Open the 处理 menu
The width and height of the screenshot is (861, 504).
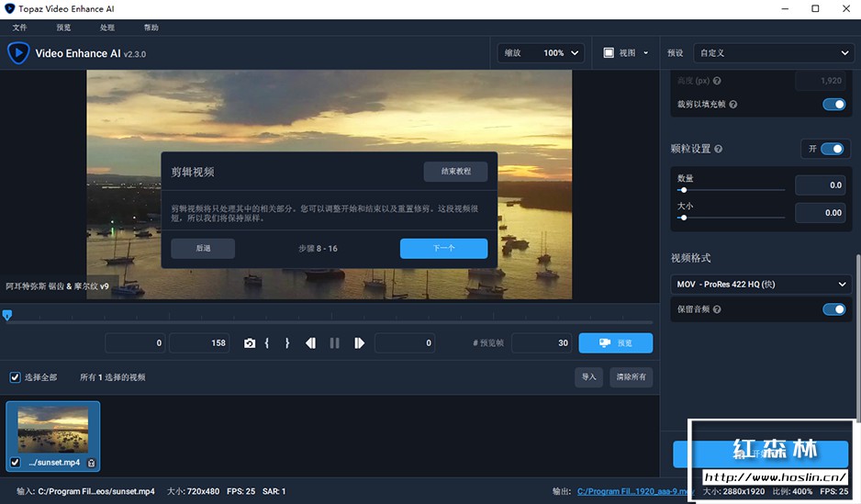click(x=107, y=28)
